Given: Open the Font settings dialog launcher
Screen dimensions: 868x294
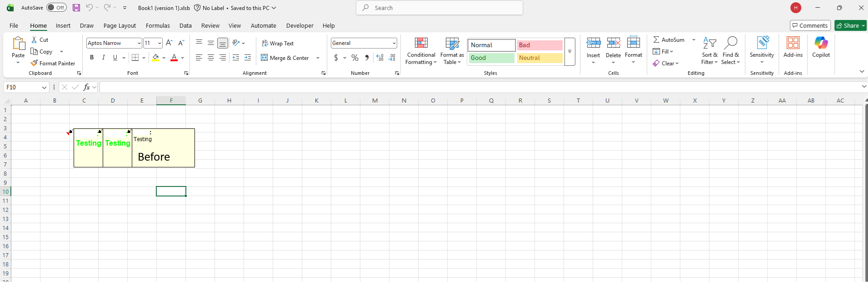Looking at the screenshot, I should click(x=186, y=73).
